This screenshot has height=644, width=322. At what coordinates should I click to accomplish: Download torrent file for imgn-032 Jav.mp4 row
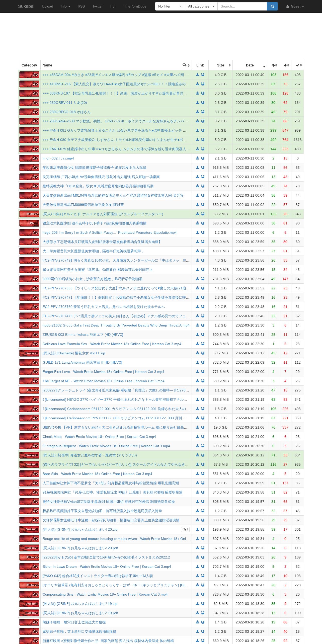(197, 158)
